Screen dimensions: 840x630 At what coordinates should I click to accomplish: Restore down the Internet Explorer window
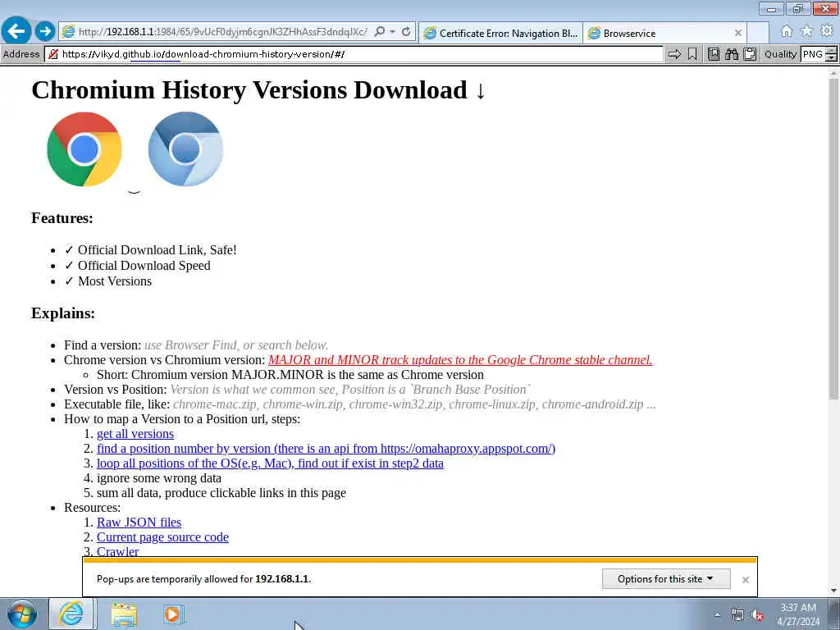798,8
